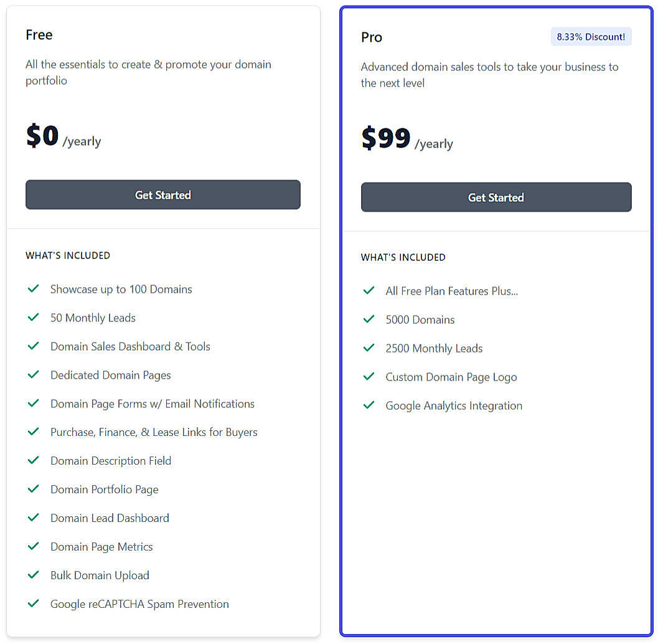This screenshot has width=658, height=644.
Task: Click WHAT'S INCLUDED under the Free plan
Action: 68,255
